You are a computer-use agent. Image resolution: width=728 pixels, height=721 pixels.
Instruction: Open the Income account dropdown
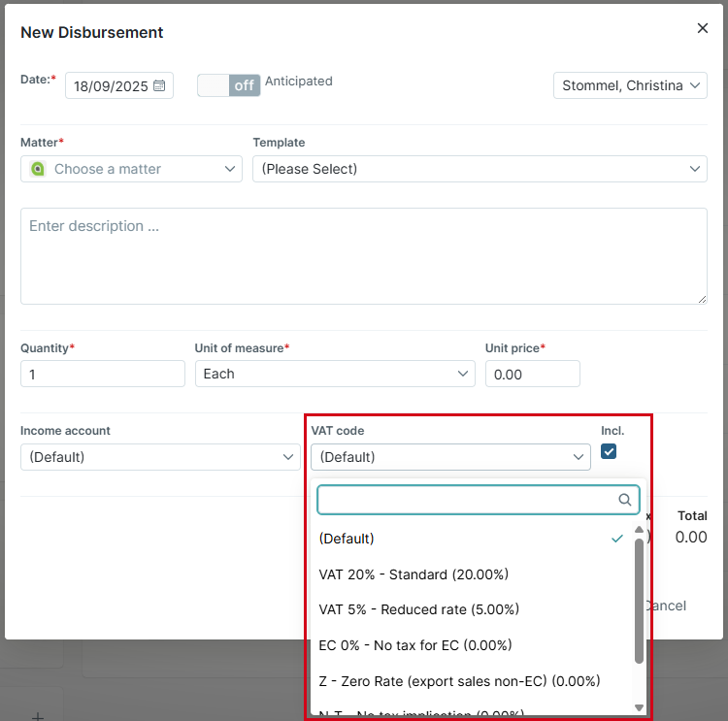[160, 457]
